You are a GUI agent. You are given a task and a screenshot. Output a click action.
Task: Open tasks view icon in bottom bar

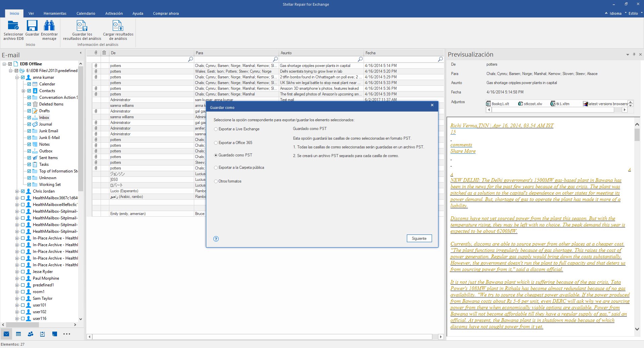coord(43,334)
